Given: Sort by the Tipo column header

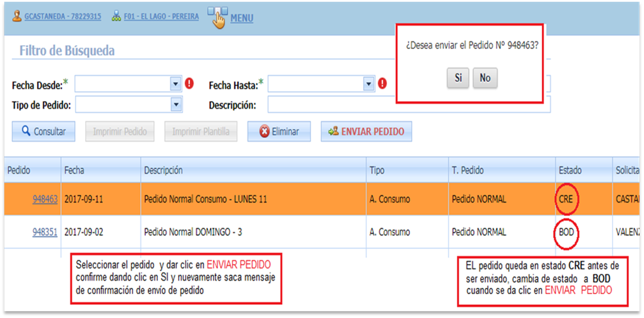Looking at the screenshot, I should 407,170.
